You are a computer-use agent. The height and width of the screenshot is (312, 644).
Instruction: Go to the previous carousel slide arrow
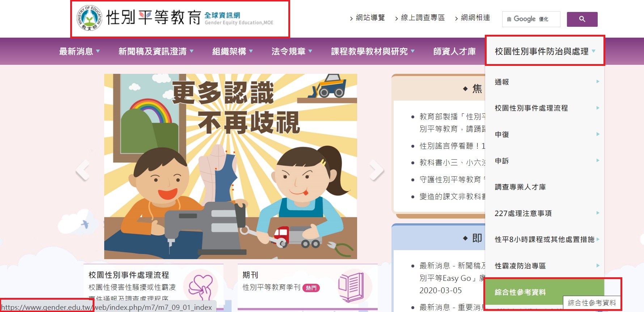(x=83, y=170)
